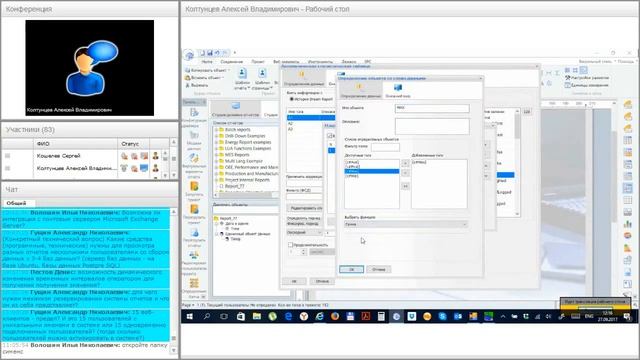Click the Определения sidebar icon
The width and height of the screenshot is (640, 360).
point(194,288)
